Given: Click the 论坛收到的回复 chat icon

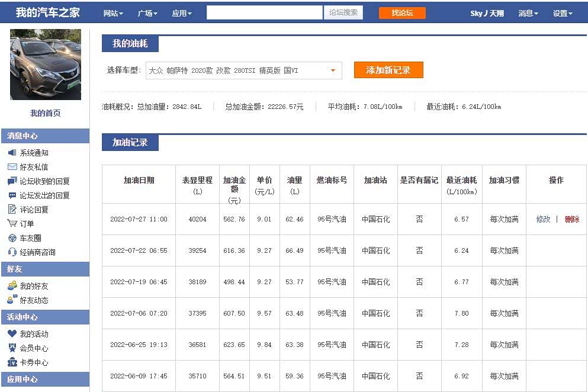Looking at the screenshot, I should pyautogui.click(x=12, y=181).
